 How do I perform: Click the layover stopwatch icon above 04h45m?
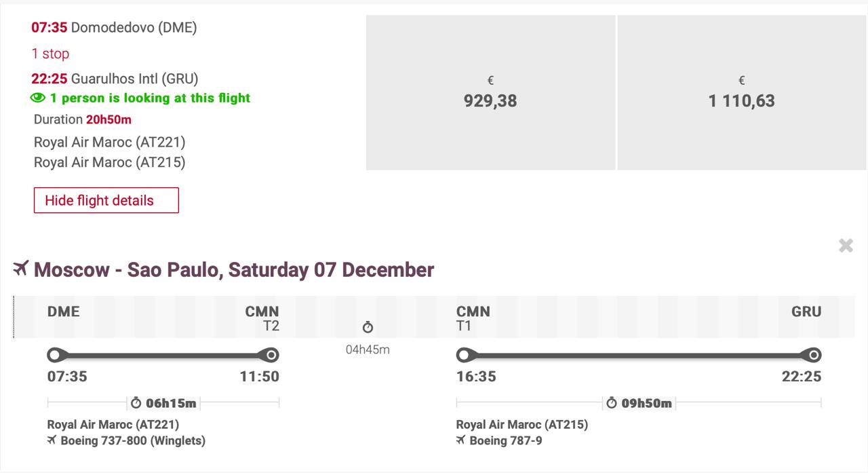[x=368, y=328]
